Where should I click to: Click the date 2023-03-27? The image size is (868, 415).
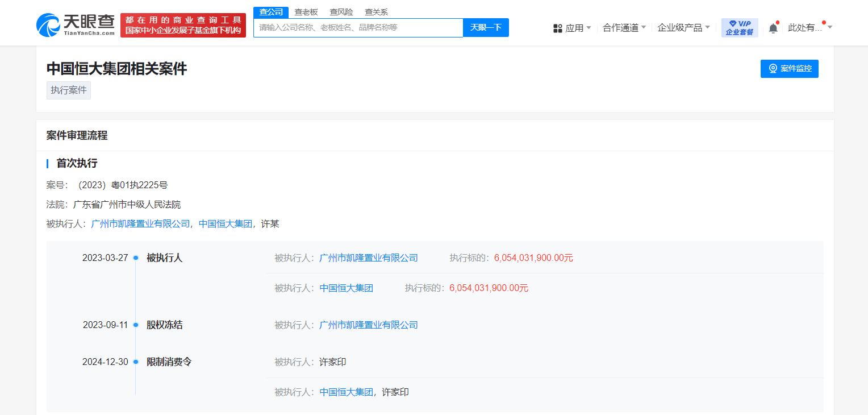click(x=105, y=258)
